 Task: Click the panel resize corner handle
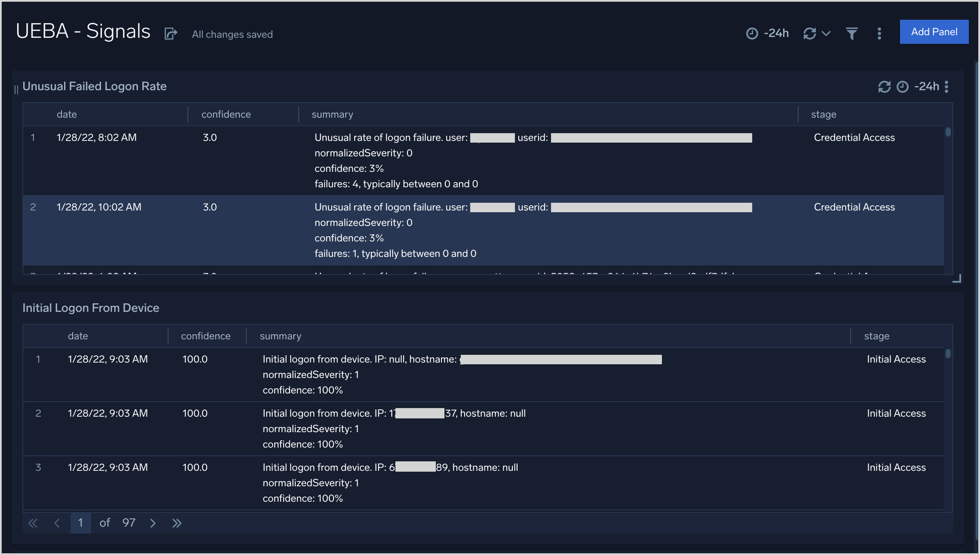[957, 279]
